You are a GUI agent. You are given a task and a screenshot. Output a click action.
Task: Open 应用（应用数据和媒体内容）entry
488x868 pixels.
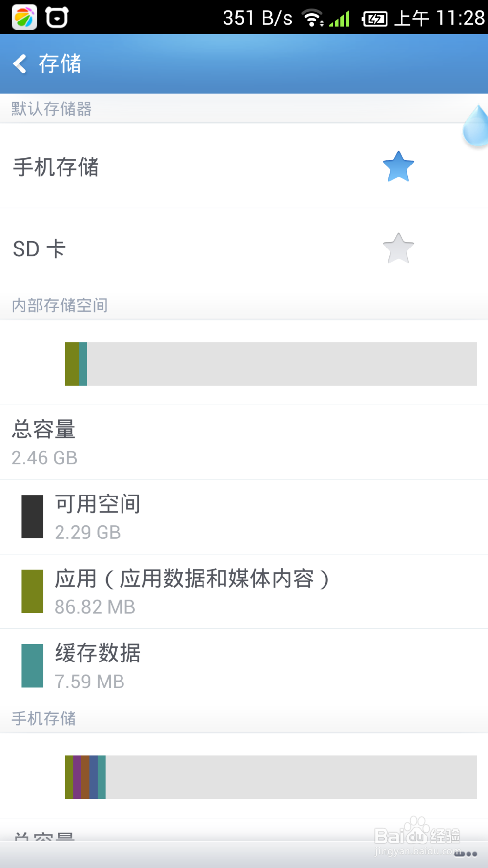[x=244, y=592]
